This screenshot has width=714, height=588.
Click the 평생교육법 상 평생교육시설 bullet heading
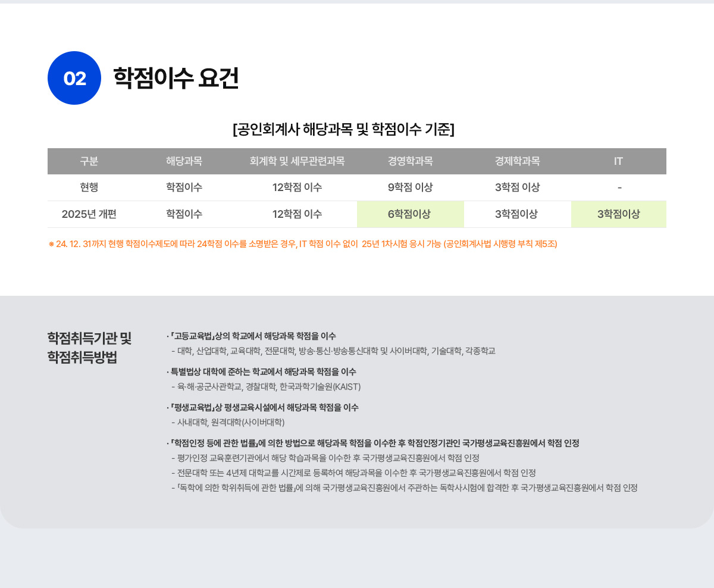pyautogui.click(x=264, y=408)
